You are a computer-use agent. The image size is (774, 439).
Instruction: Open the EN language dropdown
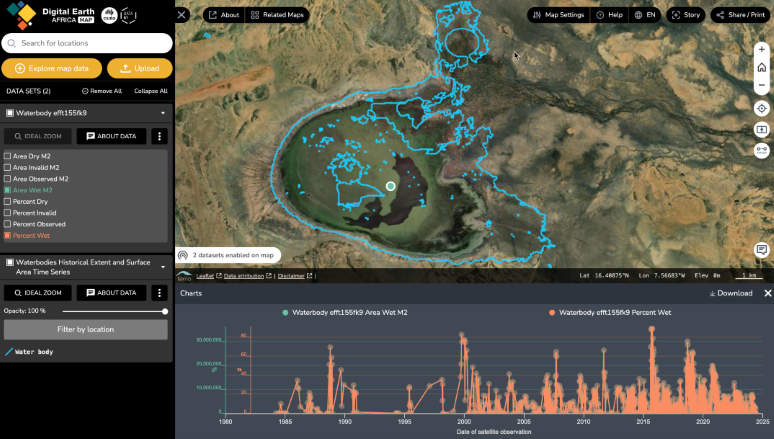645,15
